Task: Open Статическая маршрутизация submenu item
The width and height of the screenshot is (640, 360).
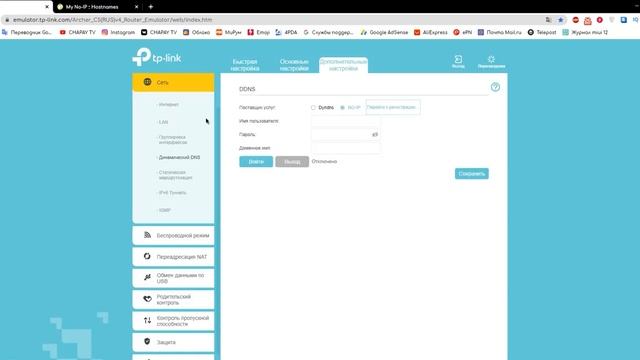Action: 175,175
